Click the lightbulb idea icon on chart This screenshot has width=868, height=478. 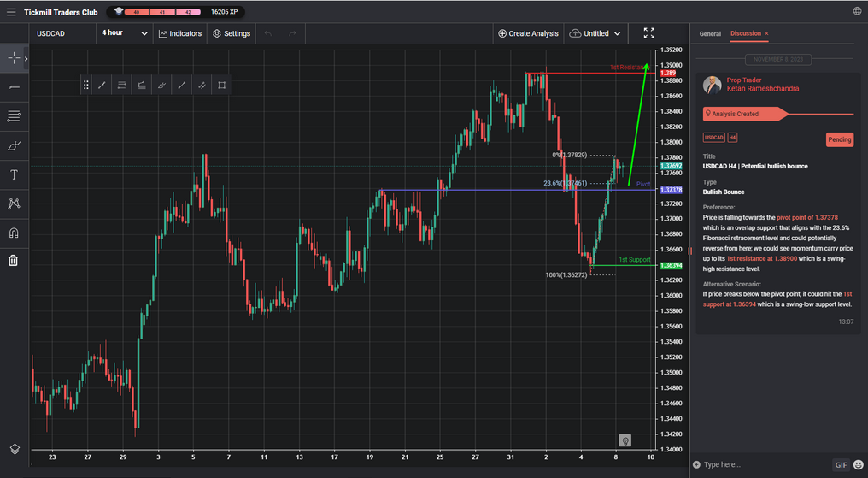[625, 441]
